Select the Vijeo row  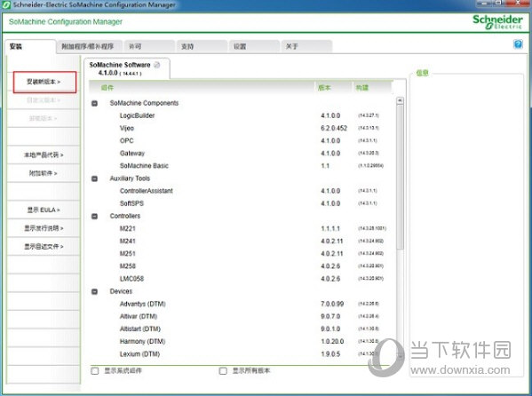[x=241, y=128]
